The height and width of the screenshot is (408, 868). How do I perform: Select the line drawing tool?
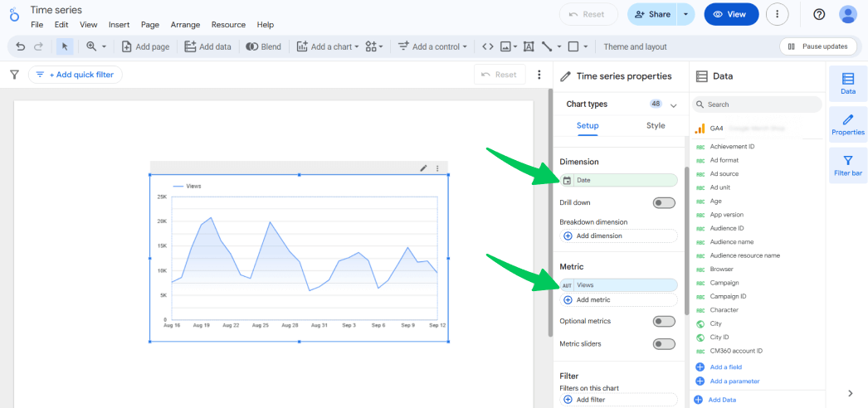[547, 47]
